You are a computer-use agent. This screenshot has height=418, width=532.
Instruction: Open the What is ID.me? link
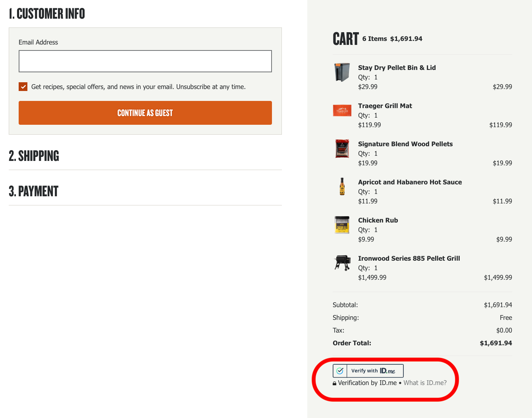425,383
